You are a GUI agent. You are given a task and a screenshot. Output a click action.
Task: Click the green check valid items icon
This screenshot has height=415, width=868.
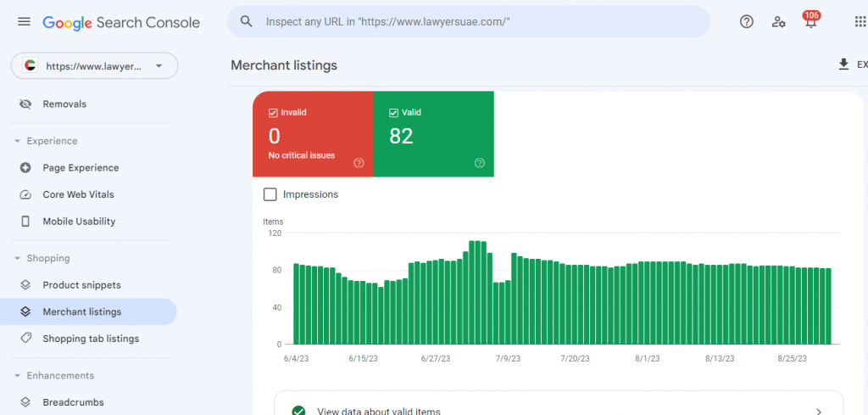(298, 411)
